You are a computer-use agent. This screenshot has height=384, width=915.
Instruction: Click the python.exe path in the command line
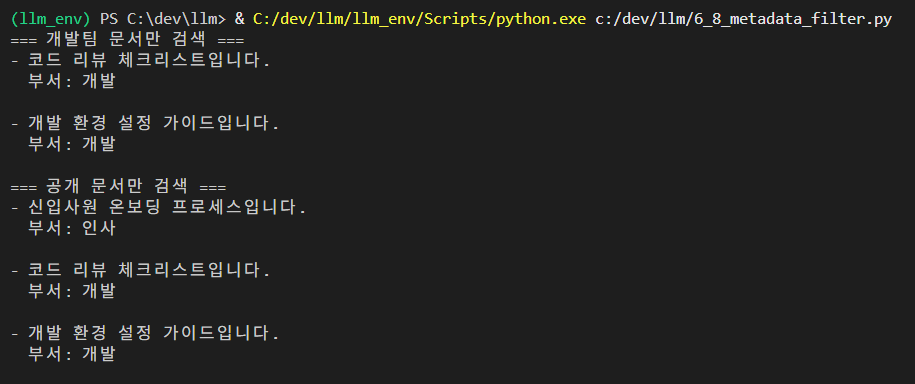(x=419, y=19)
